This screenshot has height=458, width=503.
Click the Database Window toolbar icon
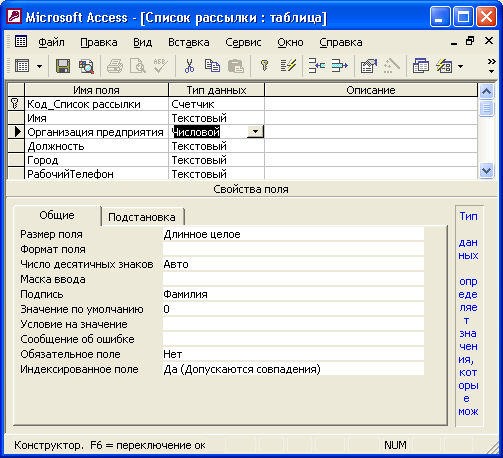coord(421,66)
